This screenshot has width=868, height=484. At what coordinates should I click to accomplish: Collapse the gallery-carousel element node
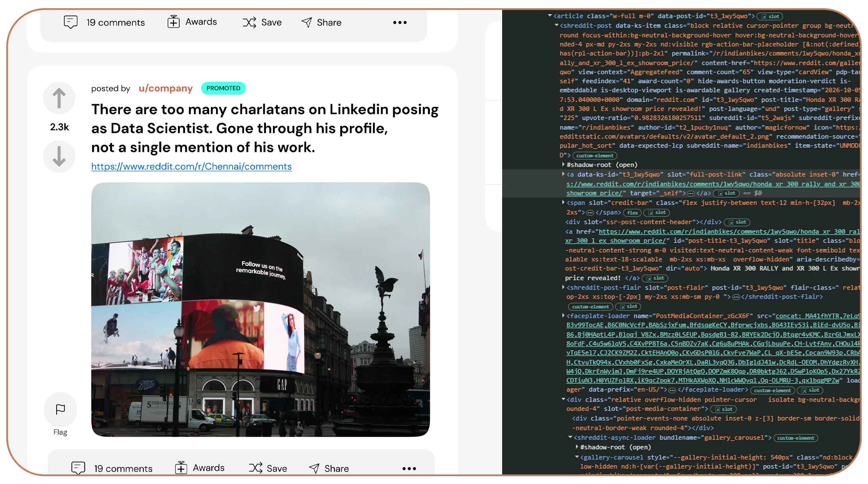[577, 457]
